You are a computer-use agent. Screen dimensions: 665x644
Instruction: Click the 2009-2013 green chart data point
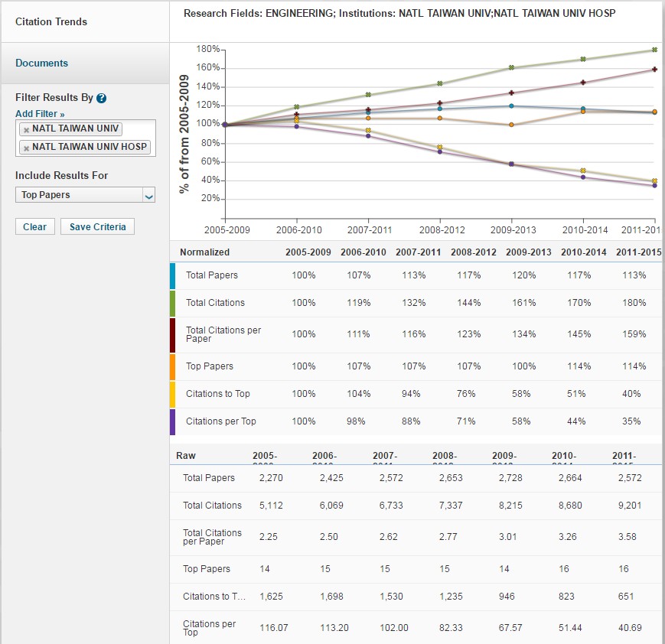pyautogui.click(x=511, y=67)
